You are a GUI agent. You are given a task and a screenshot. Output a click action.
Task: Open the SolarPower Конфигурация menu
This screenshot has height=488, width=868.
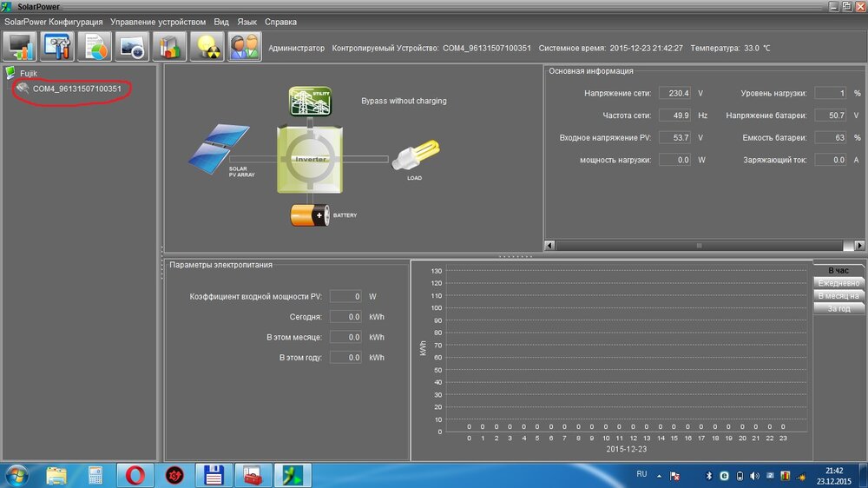tap(54, 22)
